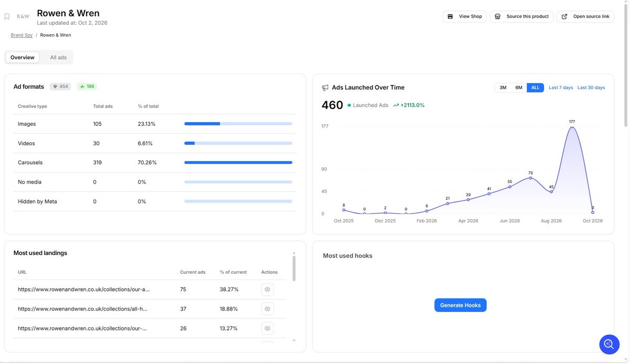Click the Carousels percentage progress bar
The height and width of the screenshot is (364, 630).
[238, 163]
